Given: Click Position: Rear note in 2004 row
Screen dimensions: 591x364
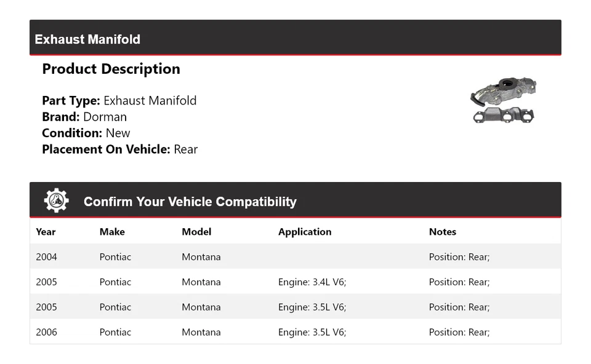Looking at the screenshot, I should coord(459,257).
